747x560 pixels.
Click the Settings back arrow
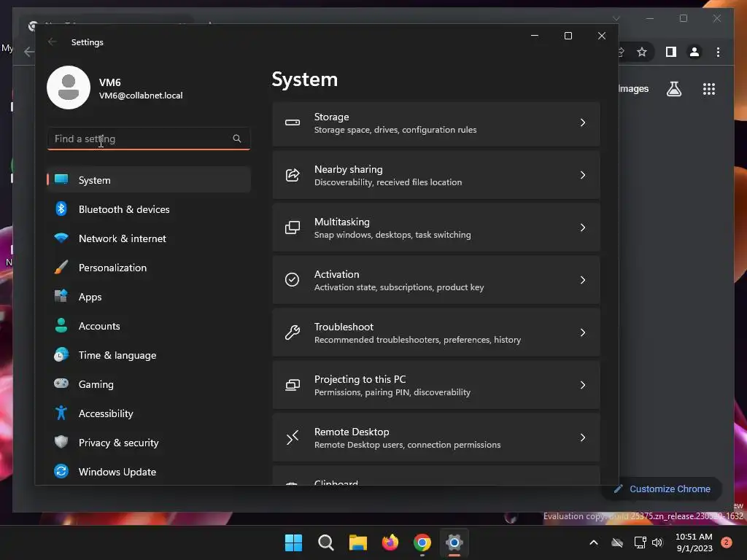53,42
